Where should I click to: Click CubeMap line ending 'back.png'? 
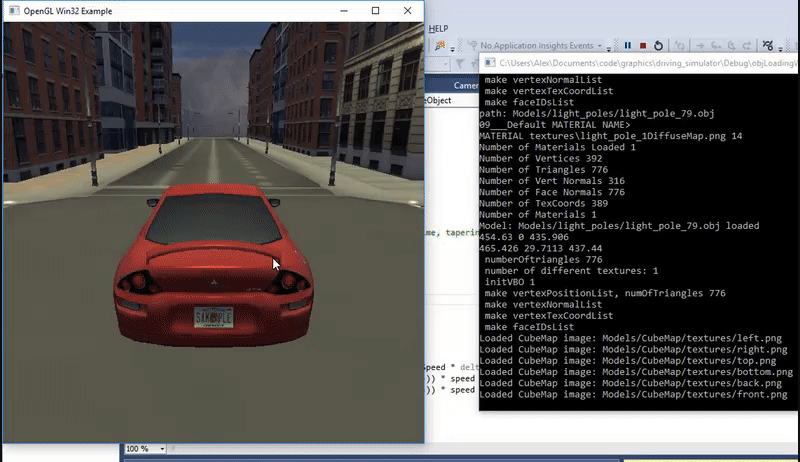click(631, 383)
